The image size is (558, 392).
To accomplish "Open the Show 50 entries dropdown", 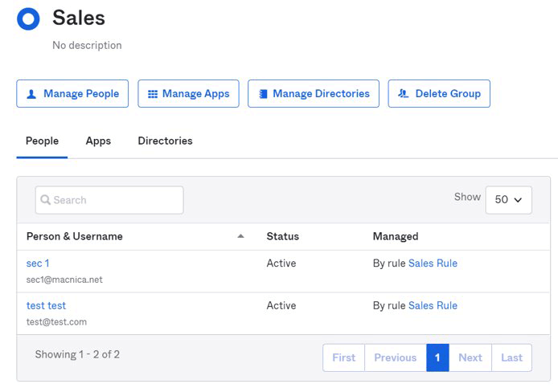I will (x=508, y=200).
